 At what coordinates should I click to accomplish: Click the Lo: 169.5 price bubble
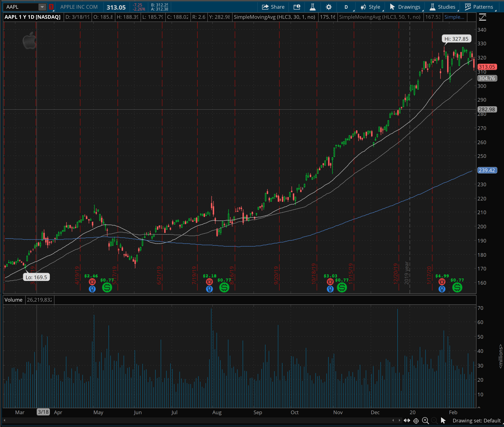coord(36,277)
